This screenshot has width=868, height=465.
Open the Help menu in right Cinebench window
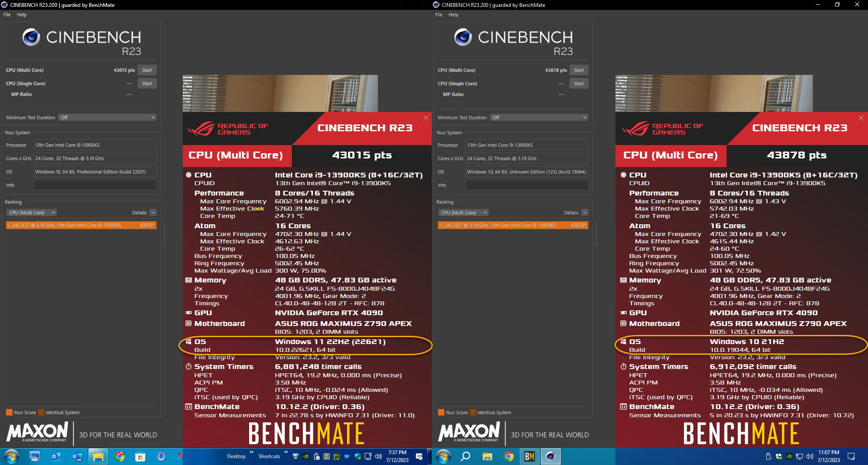453,15
